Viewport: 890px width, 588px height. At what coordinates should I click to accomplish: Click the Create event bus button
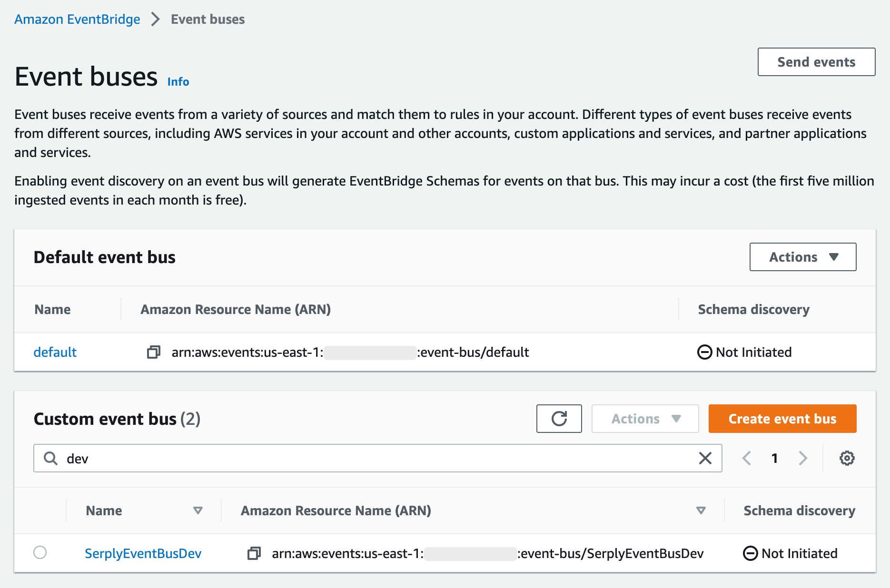pyautogui.click(x=782, y=419)
